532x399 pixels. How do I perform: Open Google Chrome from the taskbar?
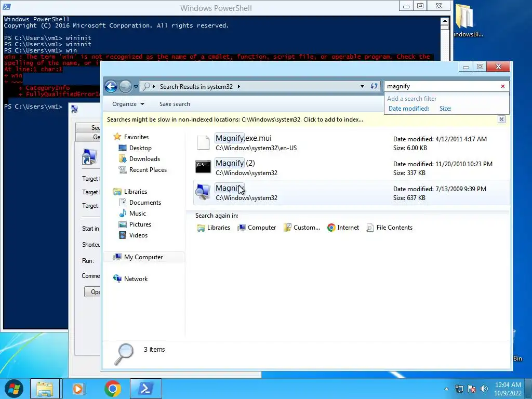(x=113, y=389)
